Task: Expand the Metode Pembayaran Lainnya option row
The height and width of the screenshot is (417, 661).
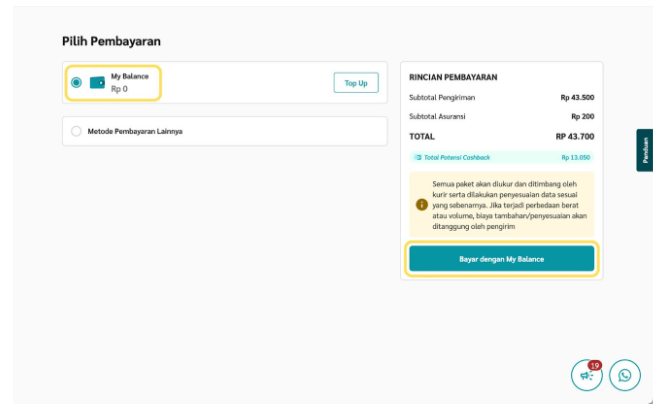Action: [224, 131]
